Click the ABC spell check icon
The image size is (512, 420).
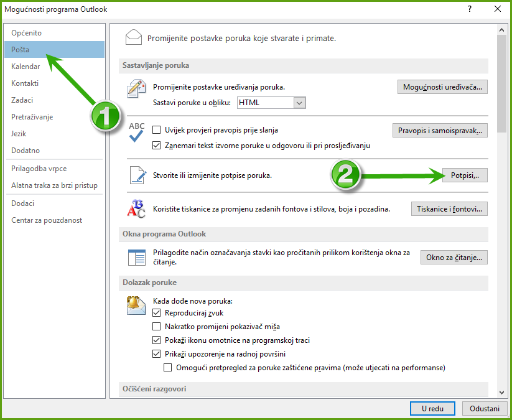point(136,132)
